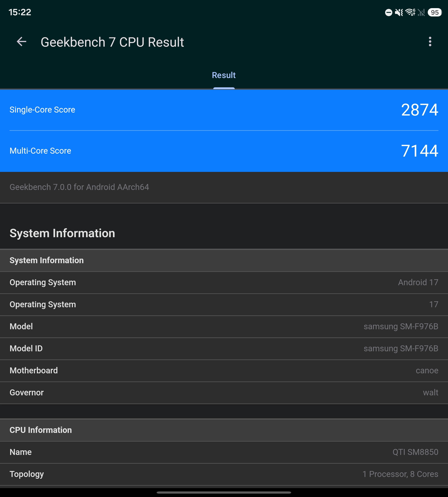Select "samsung SM-F976B" in the Model ID row
This screenshot has width=448, height=497.
click(401, 349)
